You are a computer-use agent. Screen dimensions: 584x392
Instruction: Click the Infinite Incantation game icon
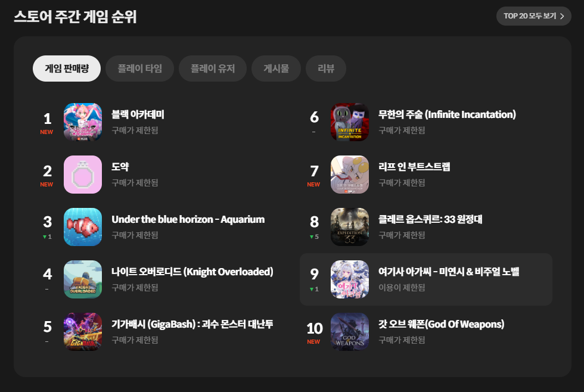[350, 122]
